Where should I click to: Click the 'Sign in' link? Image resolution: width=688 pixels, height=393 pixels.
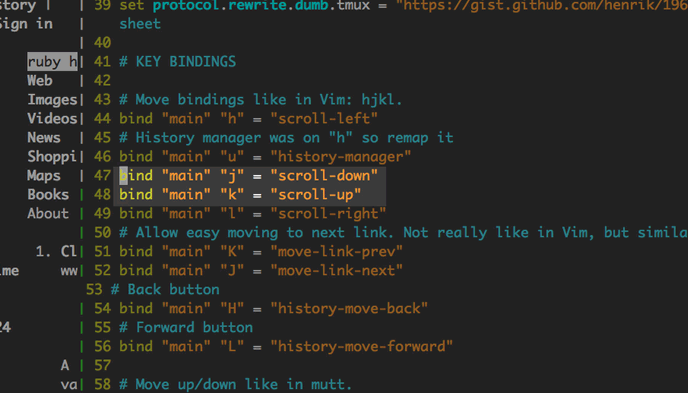25,24
